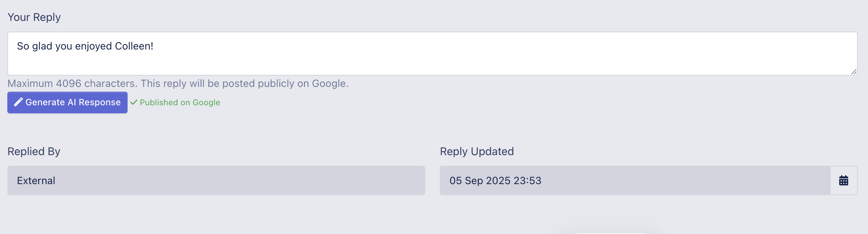The image size is (868, 234).
Task: Click the Reply Updated date field
Action: [x=634, y=180]
